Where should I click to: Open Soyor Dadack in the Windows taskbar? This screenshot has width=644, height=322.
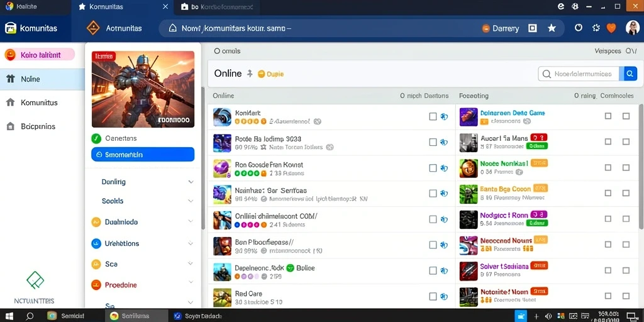[198, 316]
